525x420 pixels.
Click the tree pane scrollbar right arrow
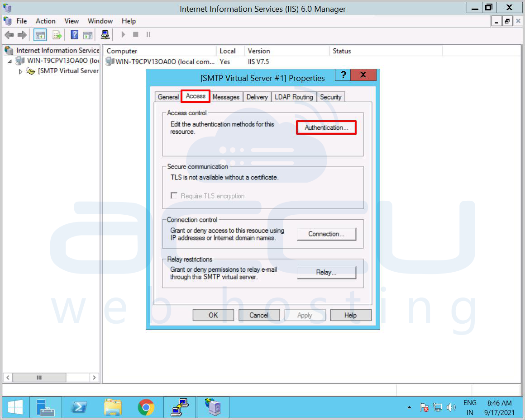pyautogui.click(x=95, y=378)
